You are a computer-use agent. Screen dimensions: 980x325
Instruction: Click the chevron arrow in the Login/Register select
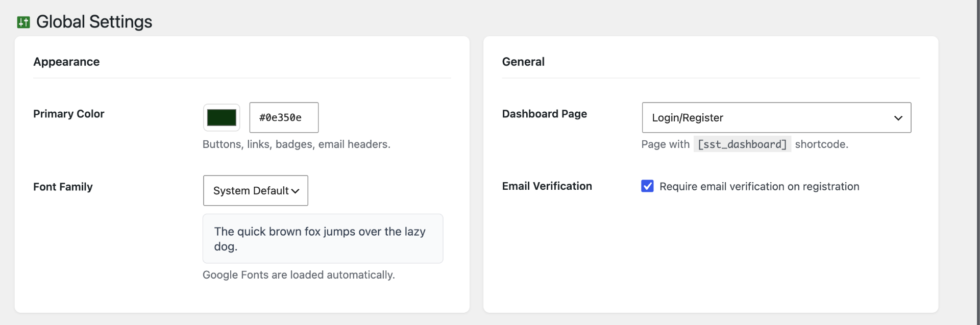898,118
